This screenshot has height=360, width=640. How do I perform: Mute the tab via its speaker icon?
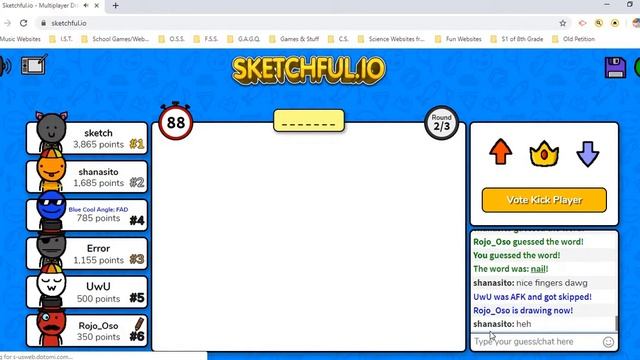coord(86,6)
